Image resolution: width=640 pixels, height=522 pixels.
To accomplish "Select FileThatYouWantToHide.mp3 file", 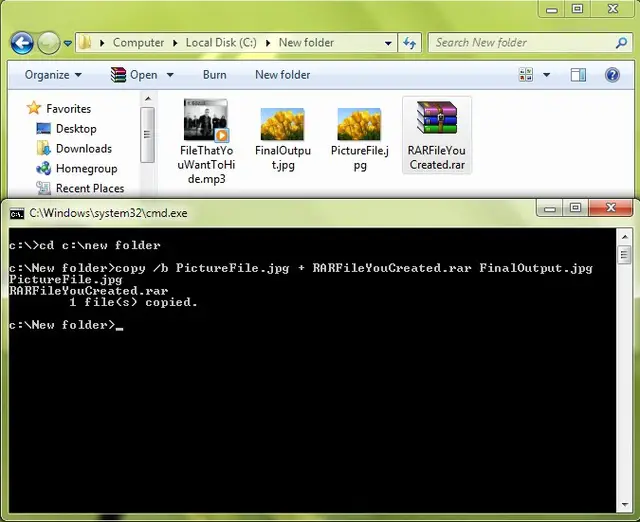I will click(x=206, y=141).
